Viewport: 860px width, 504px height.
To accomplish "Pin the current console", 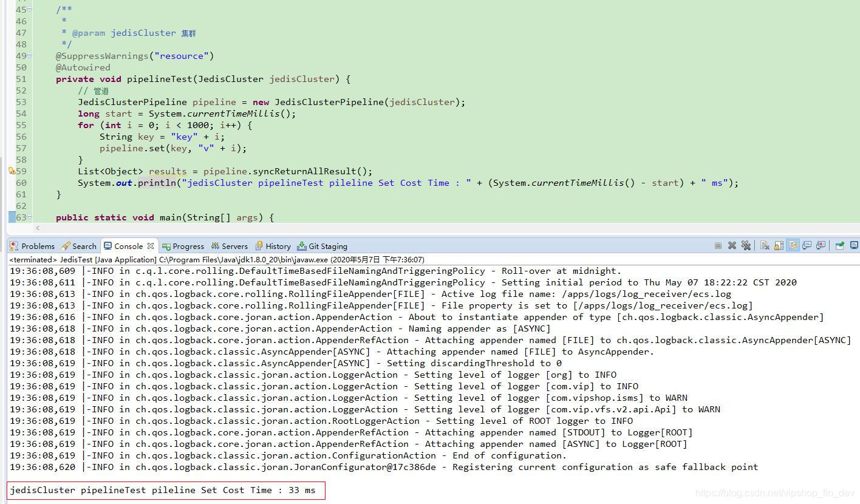I will [x=839, y=245].
